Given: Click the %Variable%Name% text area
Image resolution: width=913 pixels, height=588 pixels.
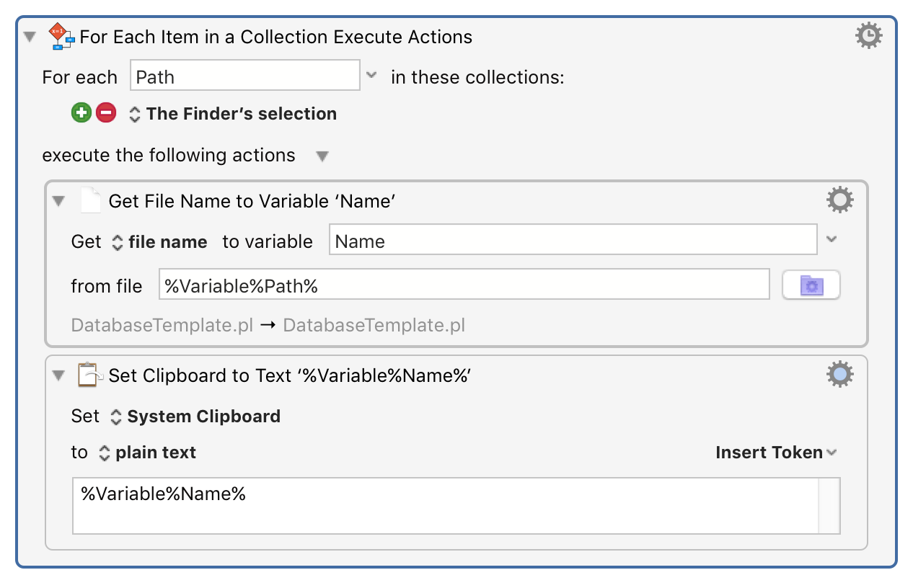Looking at the screenshot, I should pos(446,505).
